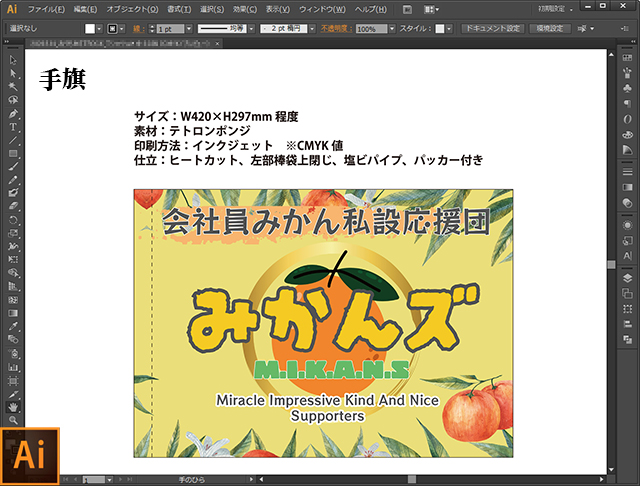Click the white fill color swatch
The width and height of the screenshot is (640, 486).
click(x=90, y=29)
